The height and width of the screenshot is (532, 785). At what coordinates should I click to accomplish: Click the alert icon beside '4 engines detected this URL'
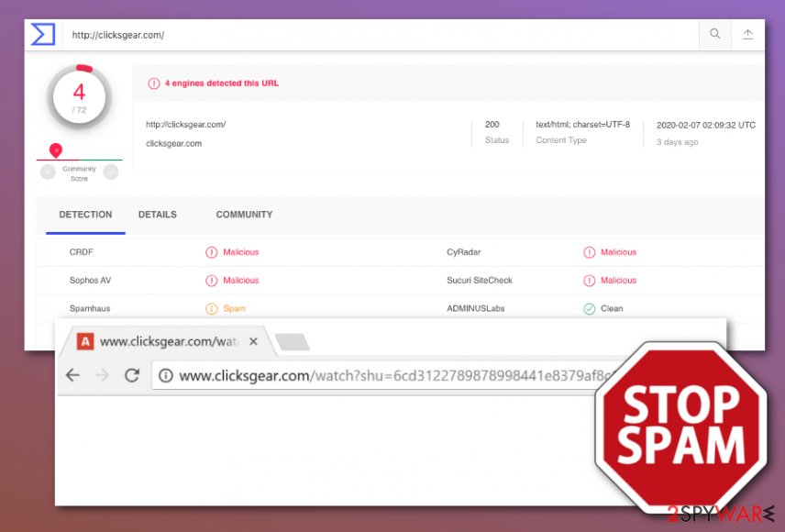154,83
